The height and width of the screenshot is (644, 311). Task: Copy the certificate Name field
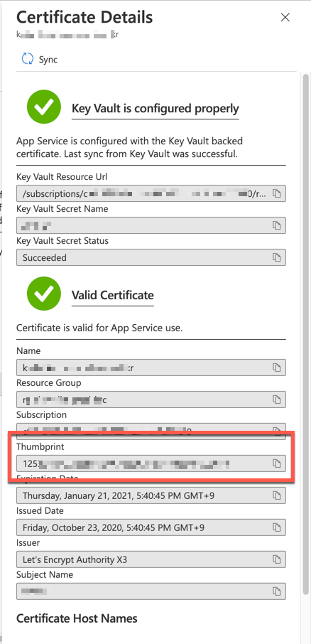[276, 367]
